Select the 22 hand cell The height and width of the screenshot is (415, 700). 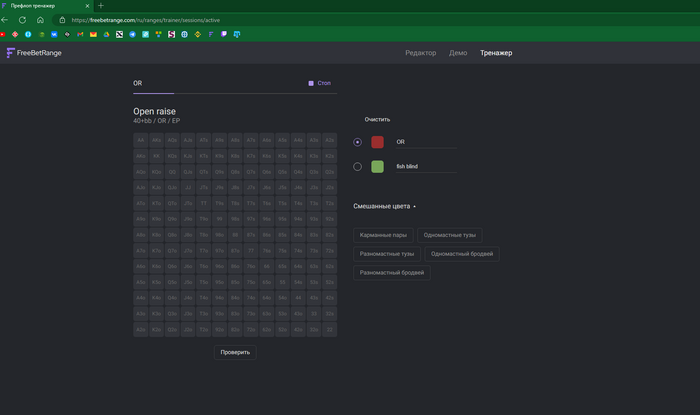tap(329, 329)
